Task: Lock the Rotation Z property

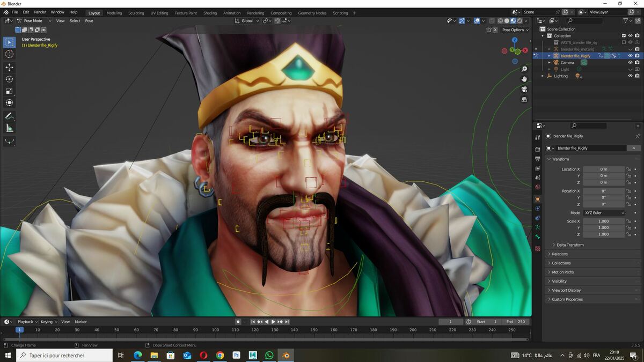Action: (x=628, y=204)
